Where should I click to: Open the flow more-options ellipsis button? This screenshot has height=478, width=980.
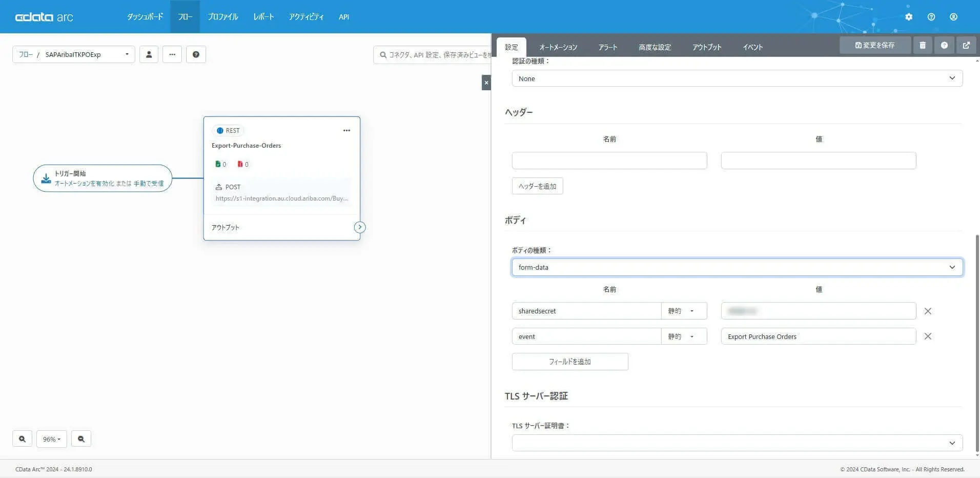coord(172,54)
